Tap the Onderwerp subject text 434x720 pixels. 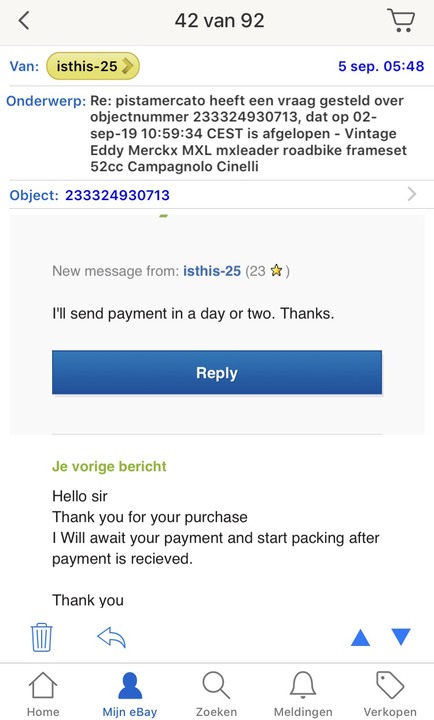248,133
